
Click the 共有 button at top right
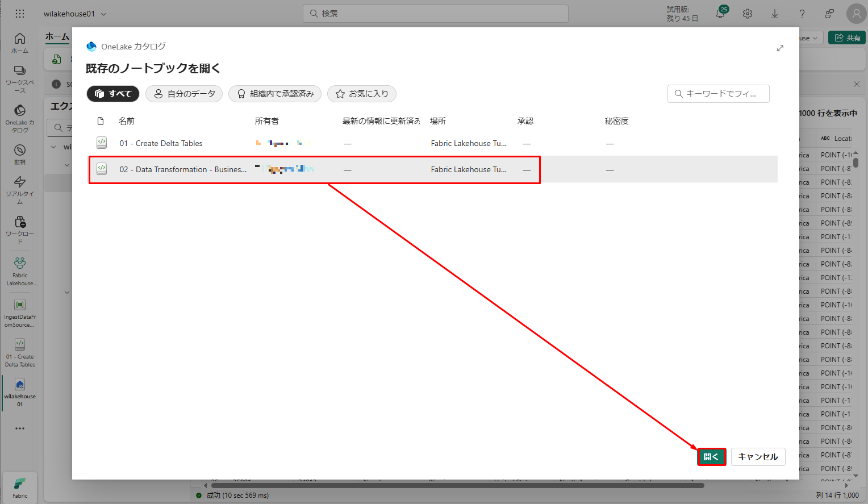pos(847,38)
